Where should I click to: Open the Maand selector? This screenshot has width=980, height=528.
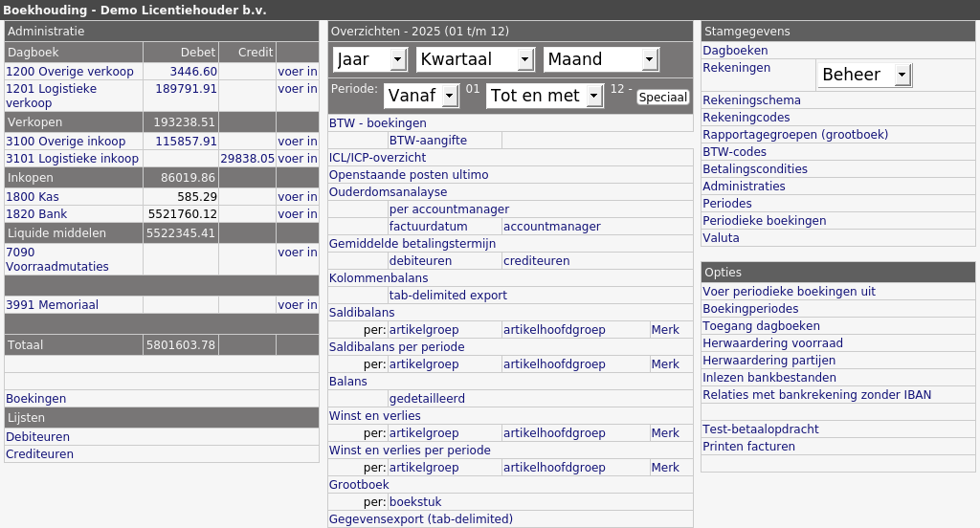[x=601, y=59]
